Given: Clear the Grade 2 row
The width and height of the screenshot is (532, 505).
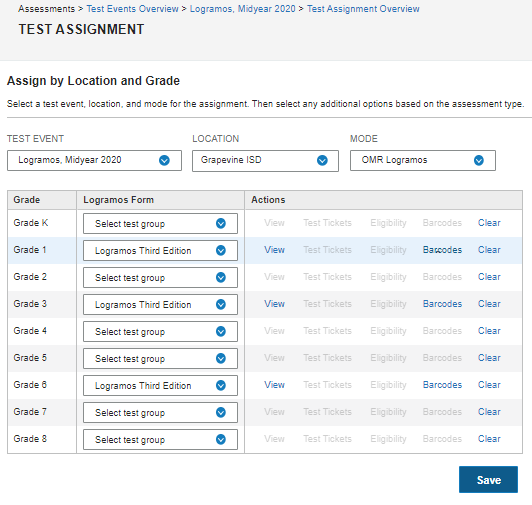Looking at the screenshot, I should (489, 277).
